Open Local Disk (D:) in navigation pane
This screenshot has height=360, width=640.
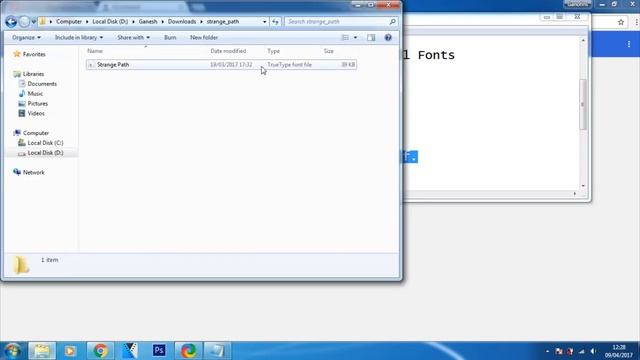pyautogui.click(x=45, y=153)
